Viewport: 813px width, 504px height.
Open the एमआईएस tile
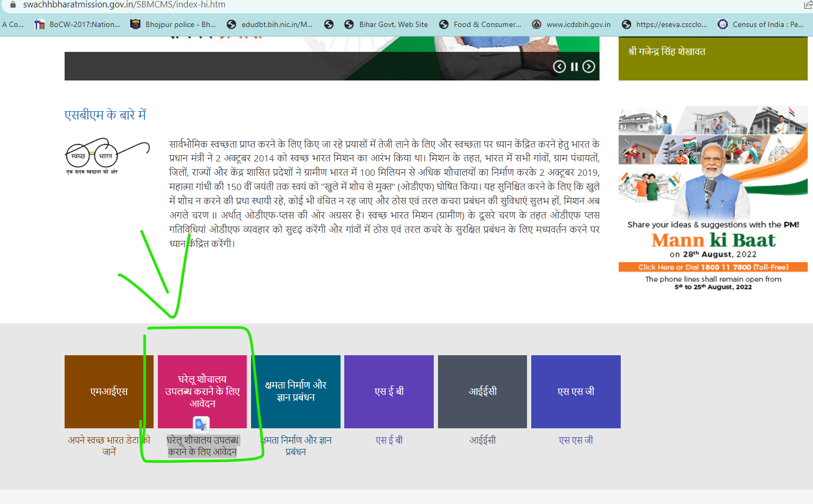pyautogui.click(x=109, y=392)
